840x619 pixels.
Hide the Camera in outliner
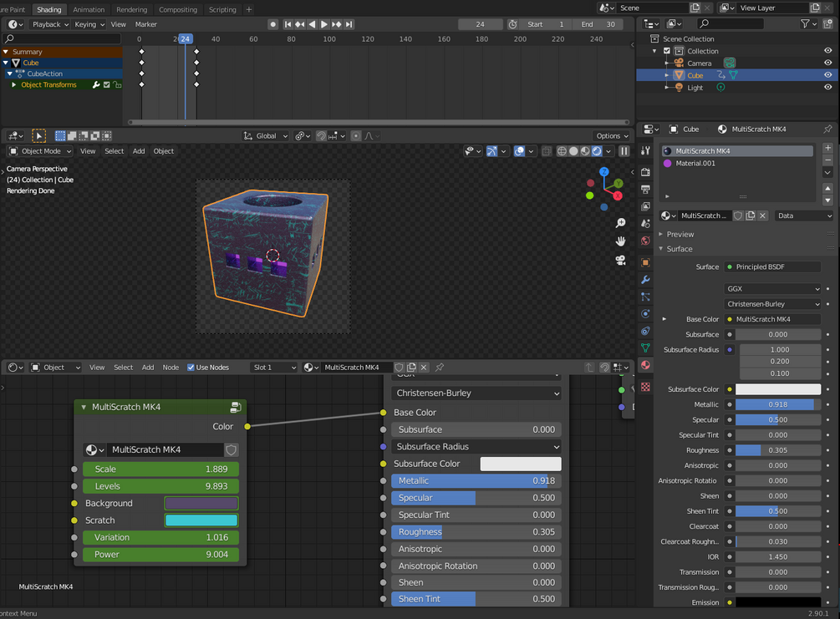coord(827,63)
